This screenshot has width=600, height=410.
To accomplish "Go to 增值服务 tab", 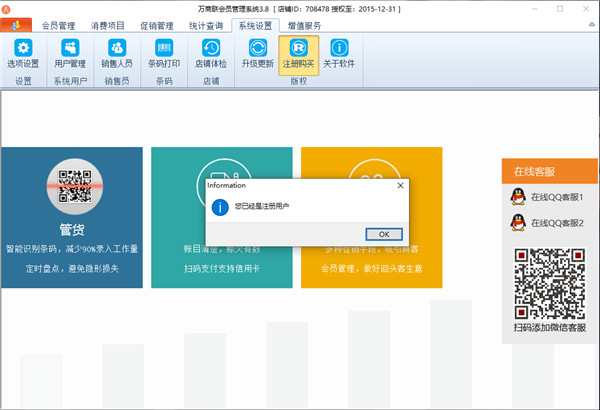I will [x=305, y=25].
